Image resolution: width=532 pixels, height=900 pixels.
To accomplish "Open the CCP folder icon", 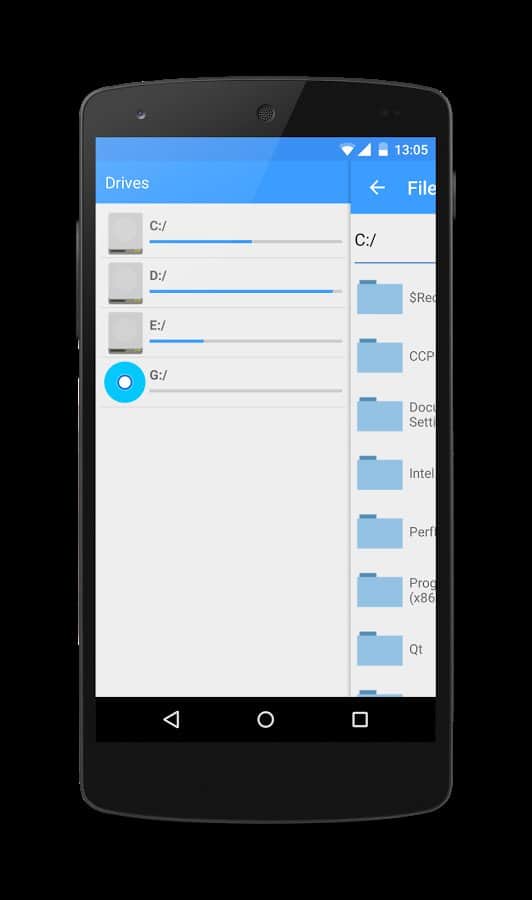I will point(379,355).
